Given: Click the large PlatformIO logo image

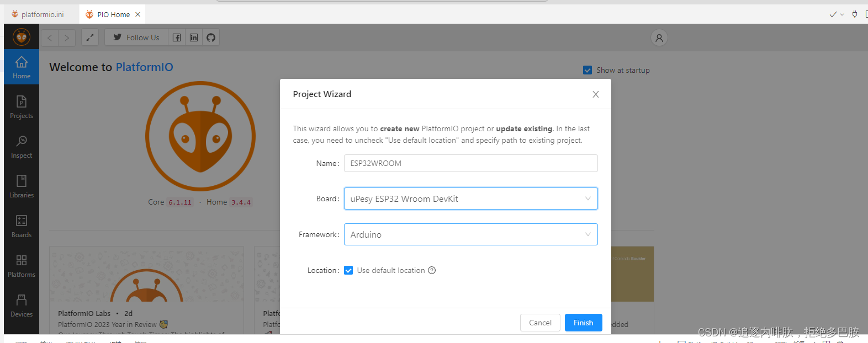Looking at the screenshot, I should [x=200, y=136].
